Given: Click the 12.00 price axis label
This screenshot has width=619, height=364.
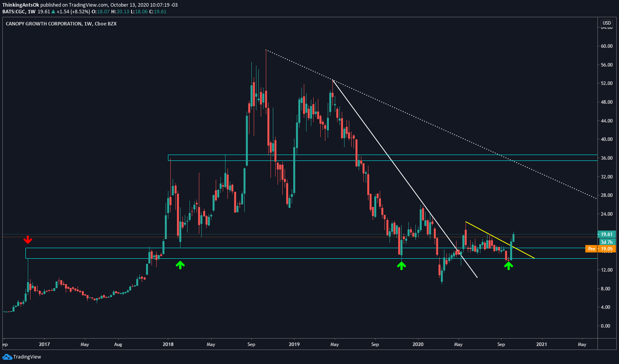Looking at the screenshot, I should point(607,270).
